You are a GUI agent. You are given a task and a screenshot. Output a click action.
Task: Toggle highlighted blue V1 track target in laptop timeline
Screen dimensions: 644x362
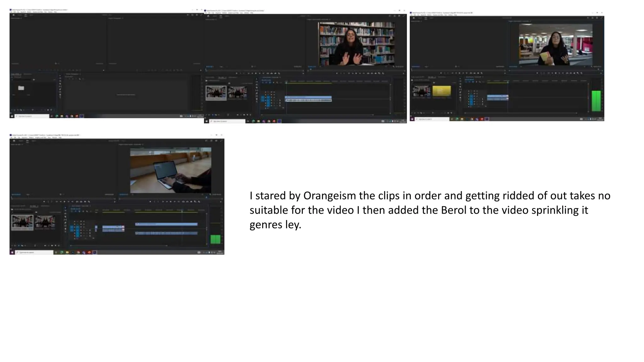(x=77, y=226)
